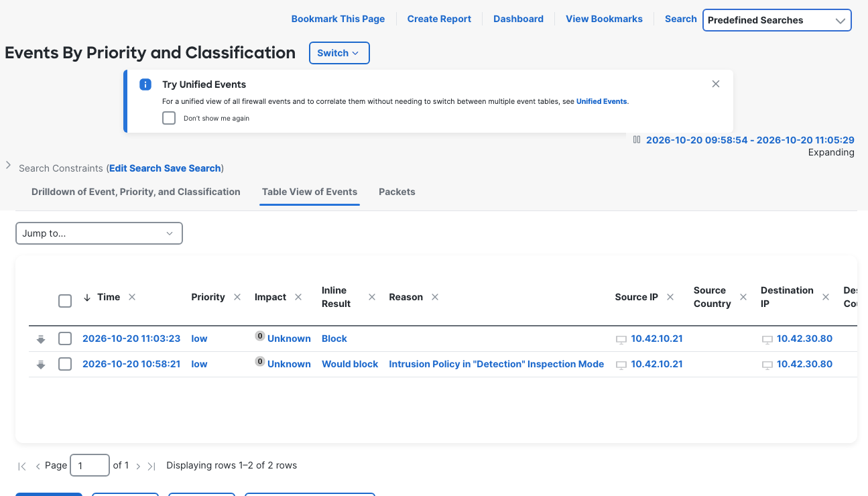The width and height of the screenshot is (868, 496).
Task: Go to Dashboard link
Action: click(x=518, y=19)
